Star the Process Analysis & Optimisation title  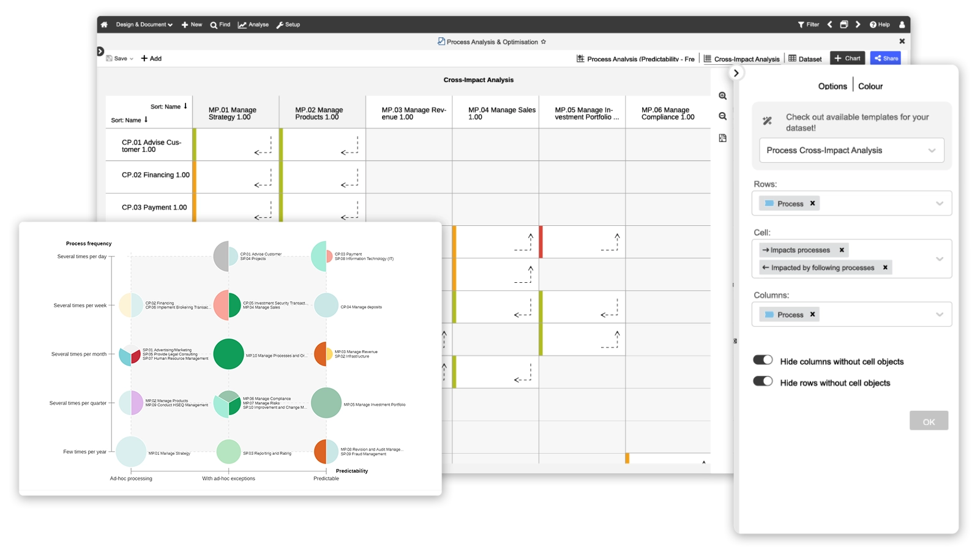coord(544,42)
